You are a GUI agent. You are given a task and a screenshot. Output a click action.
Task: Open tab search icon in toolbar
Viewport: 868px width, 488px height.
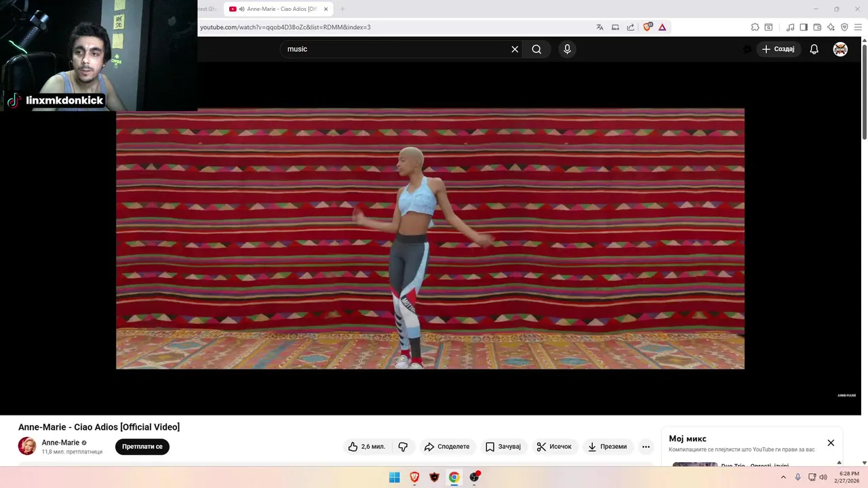tap(768, 27)
